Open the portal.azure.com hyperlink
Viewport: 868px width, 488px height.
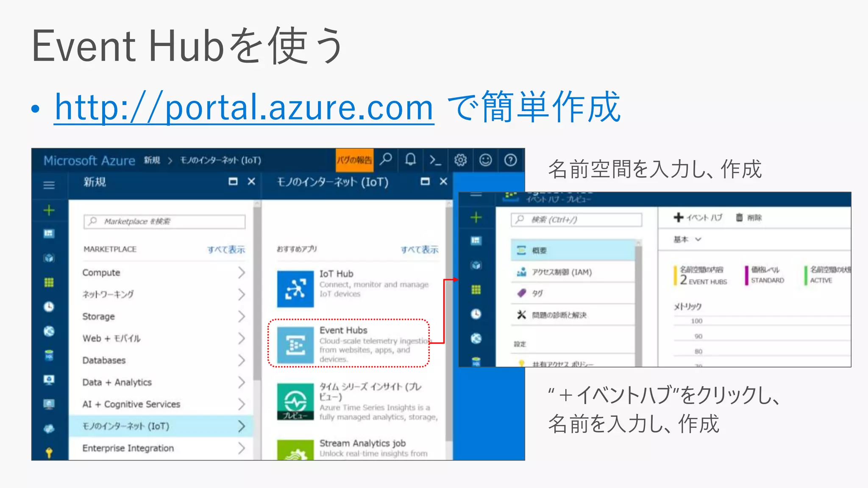[244, 108]
